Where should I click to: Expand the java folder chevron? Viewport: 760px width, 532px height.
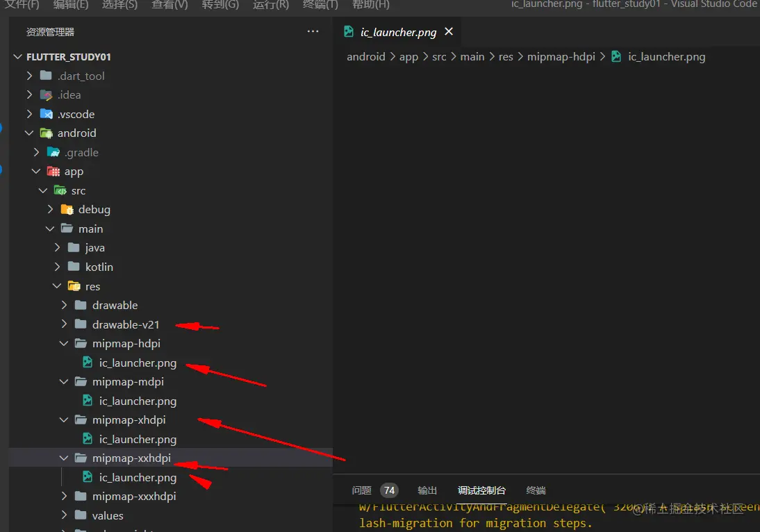click(57, 247)
